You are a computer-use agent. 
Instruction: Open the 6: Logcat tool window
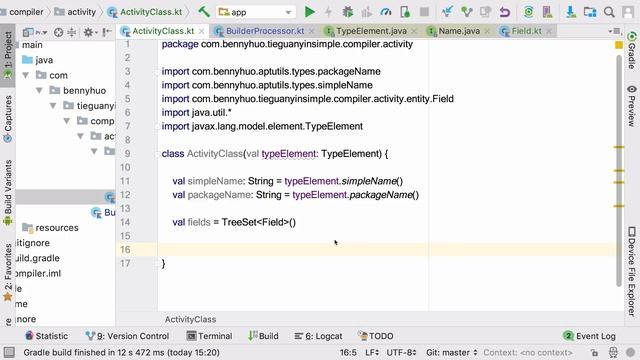click(x=318, y=336)
